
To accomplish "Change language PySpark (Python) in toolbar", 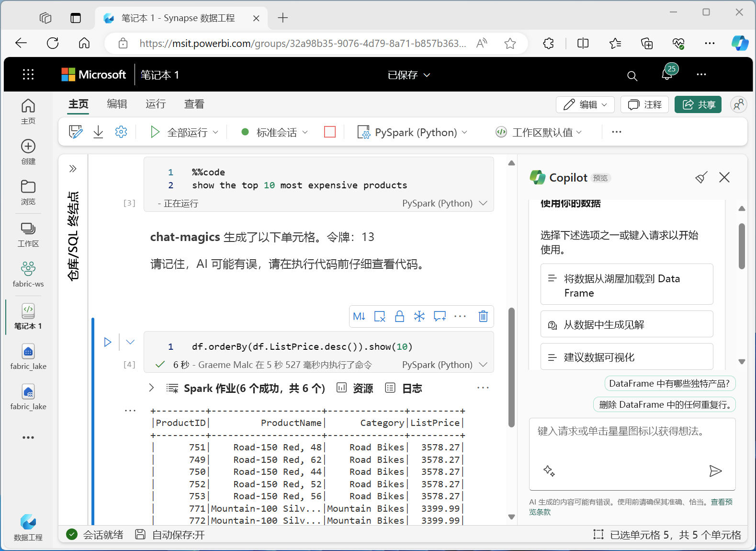I will pos(413,132).
